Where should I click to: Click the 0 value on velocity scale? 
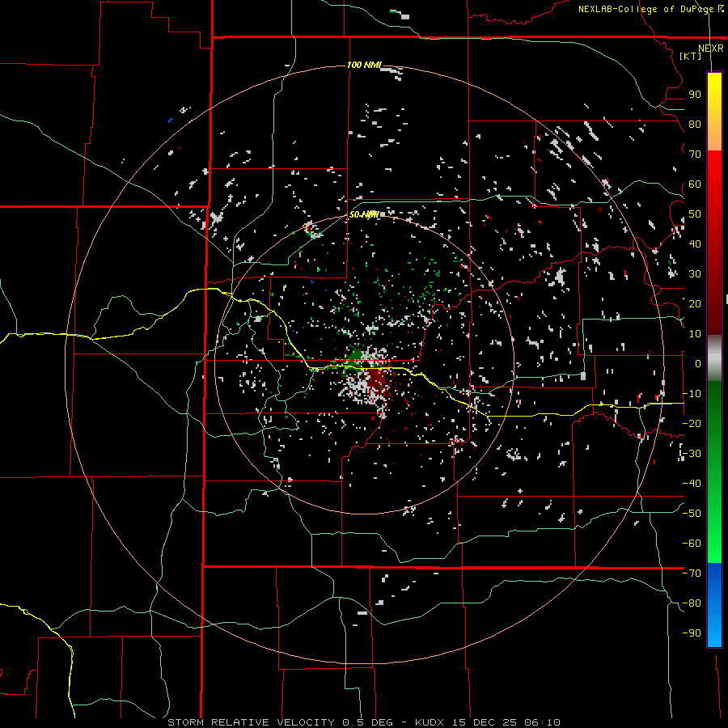click(698, 363)
